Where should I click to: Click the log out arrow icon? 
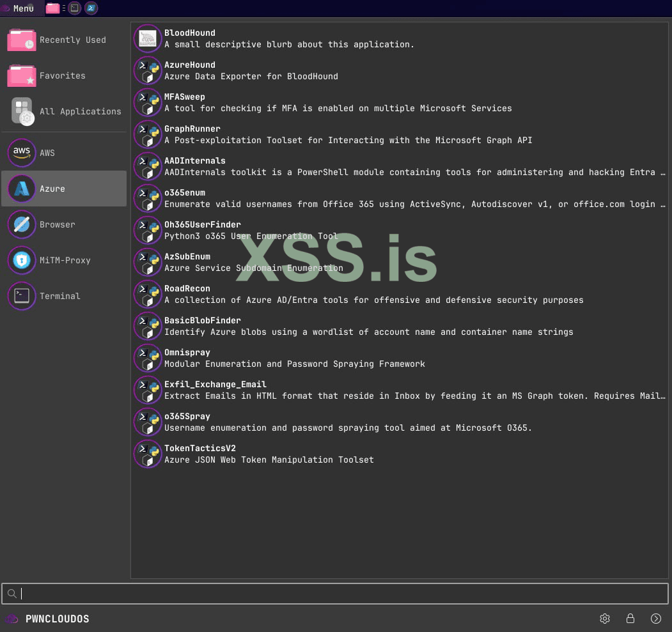(656, 619)
